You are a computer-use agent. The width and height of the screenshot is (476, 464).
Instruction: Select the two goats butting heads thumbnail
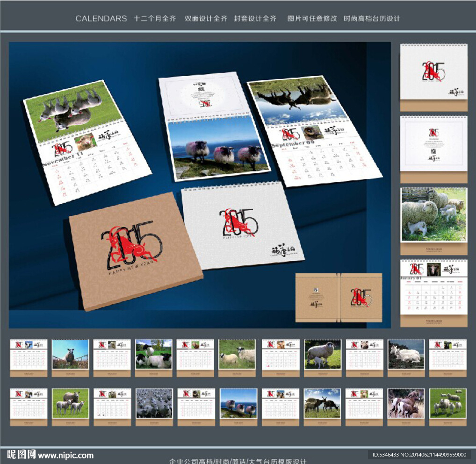point(322,403)
